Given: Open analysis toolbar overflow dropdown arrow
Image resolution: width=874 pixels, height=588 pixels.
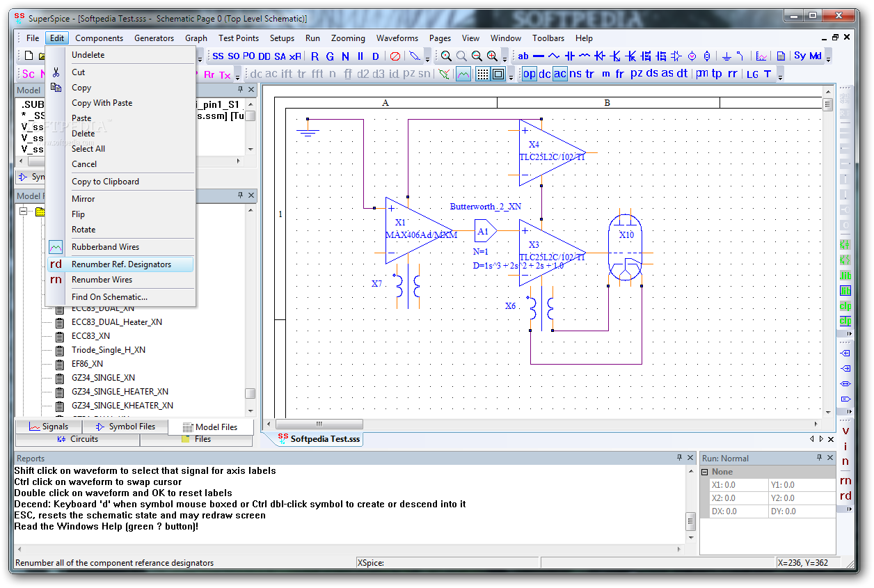Looking at the screenshot, I should point(780,76).
